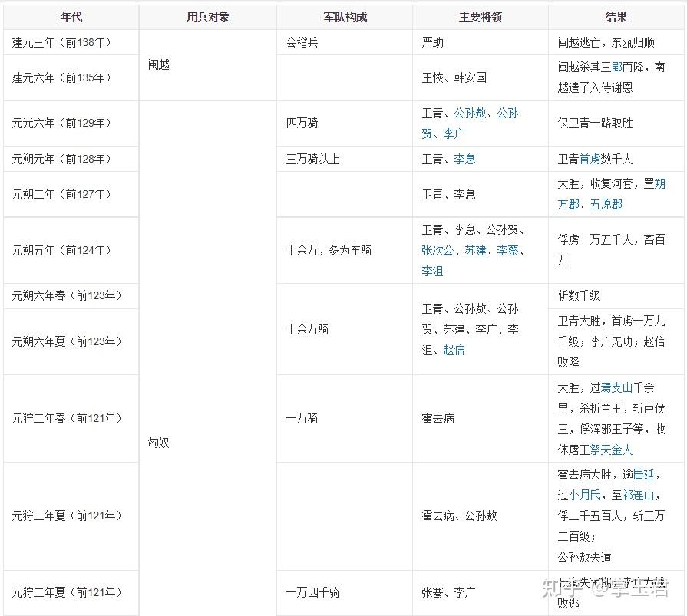Select the 主要将领 column header
The width and height of the screenshot is (687, 616).
(x=481, y=17)
